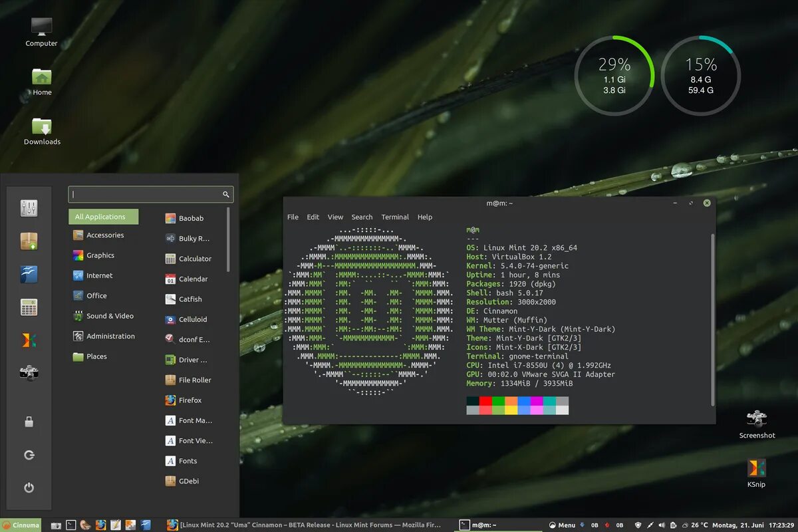Launch the KSnip desktop shortcut
The image size is (798, 532).
[x=757, y=473]
